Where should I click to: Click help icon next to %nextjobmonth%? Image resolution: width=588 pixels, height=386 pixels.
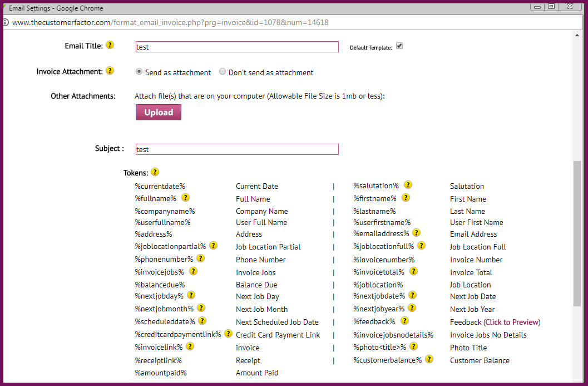tap(201, 308)
